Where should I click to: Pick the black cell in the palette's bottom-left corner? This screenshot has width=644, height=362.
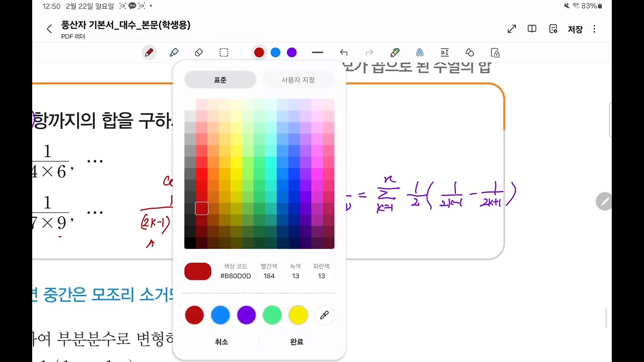[190, 243]
